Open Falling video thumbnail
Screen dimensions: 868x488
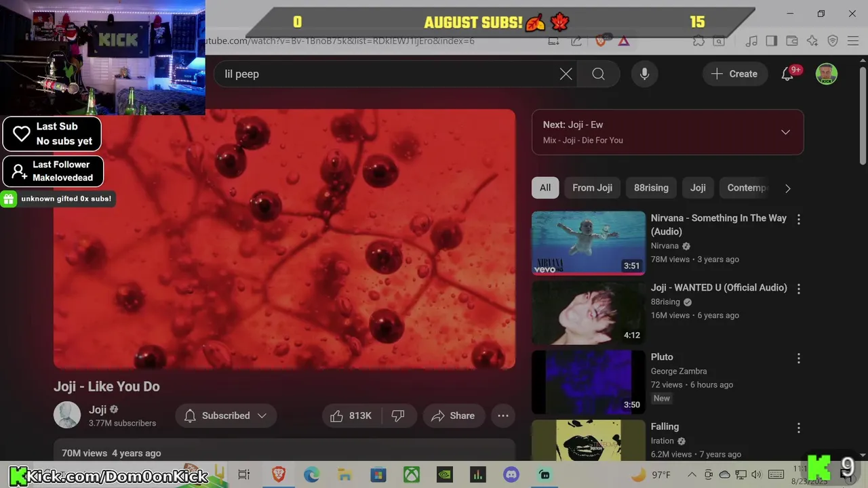(589, 440)
